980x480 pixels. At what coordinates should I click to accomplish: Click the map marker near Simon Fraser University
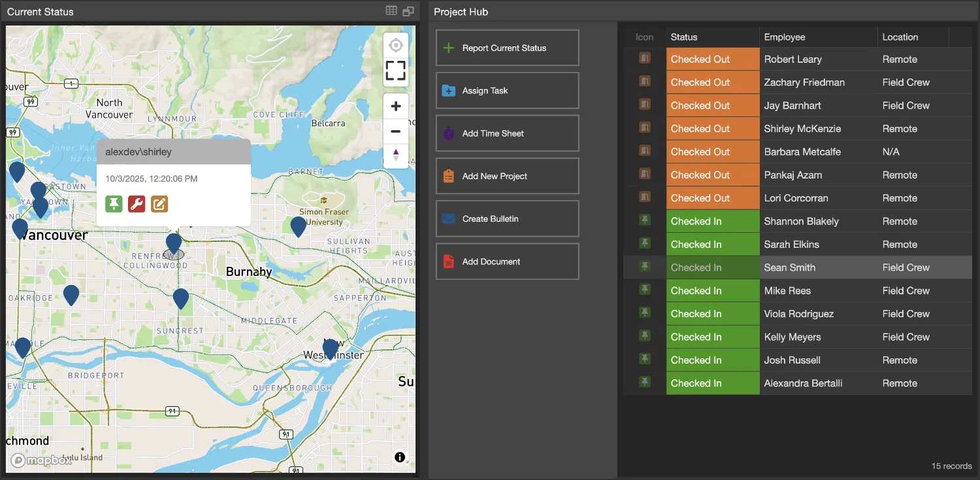pos(298,226)
